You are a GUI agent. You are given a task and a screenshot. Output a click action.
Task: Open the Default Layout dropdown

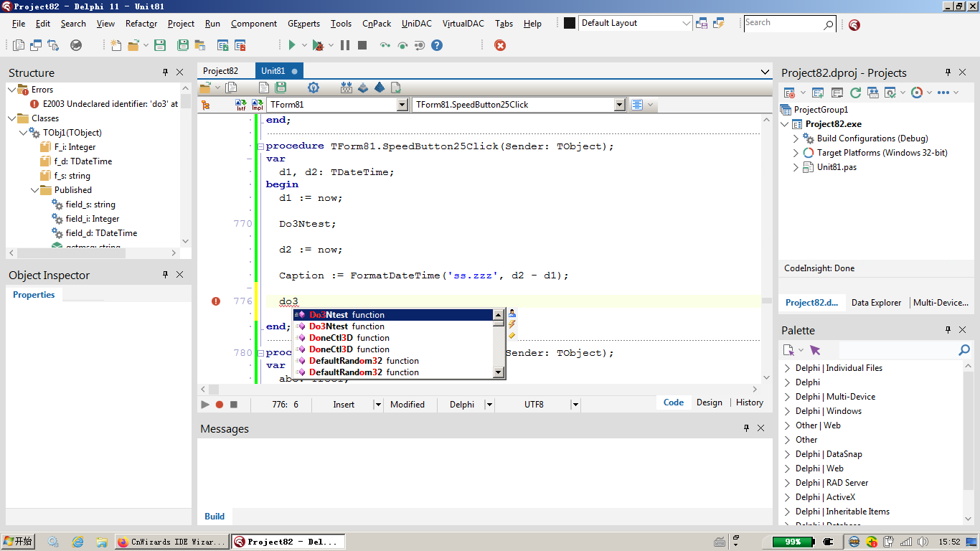tap(686, 23)
